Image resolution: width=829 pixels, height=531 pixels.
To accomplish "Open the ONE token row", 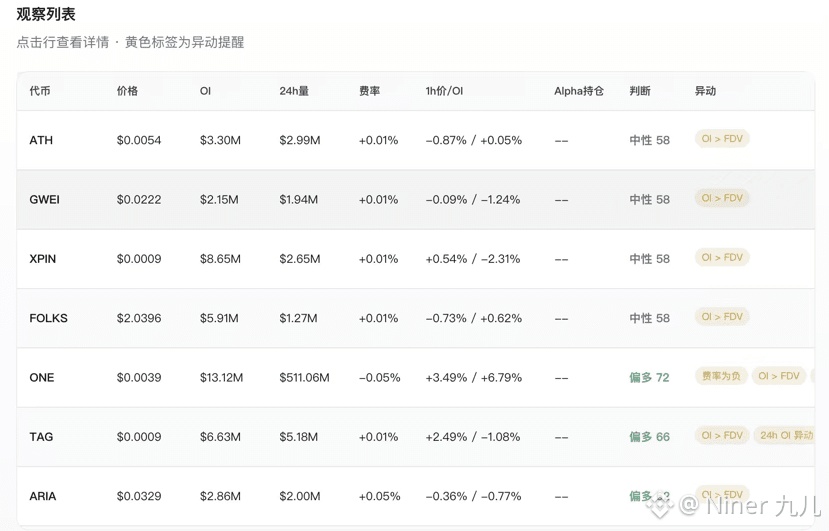I will [416, 378].
